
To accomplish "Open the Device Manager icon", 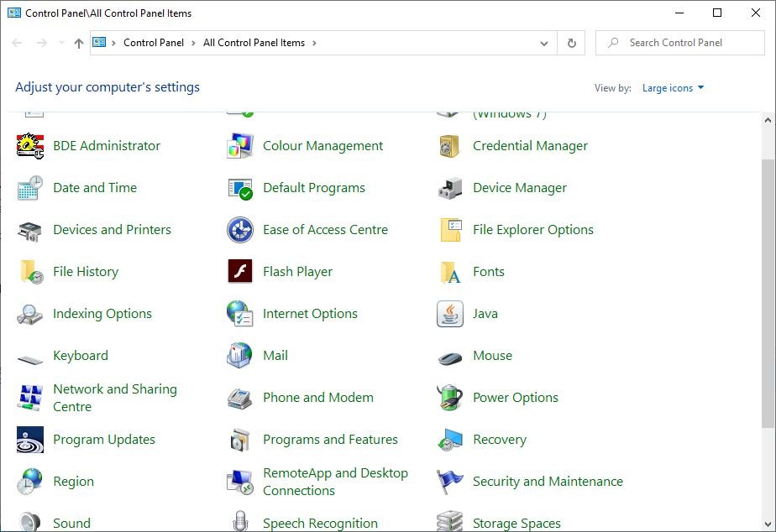I will pos(450,188).
